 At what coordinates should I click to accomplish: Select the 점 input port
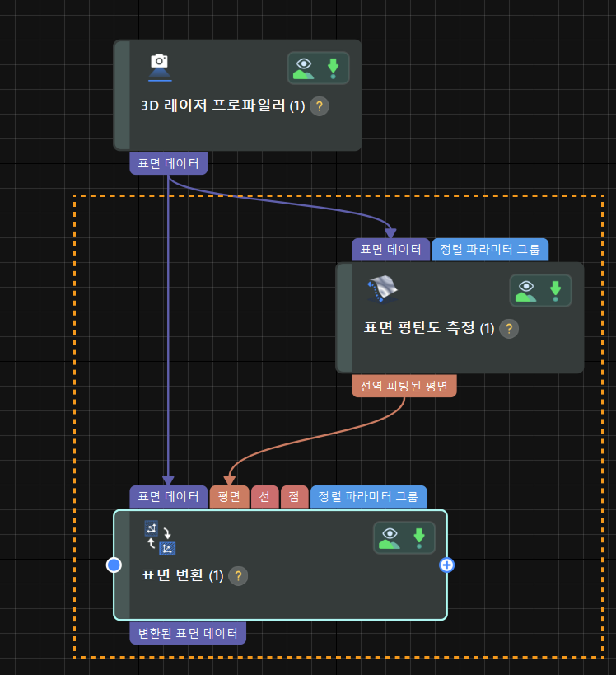pyautogui.click(x=294, y=496)
